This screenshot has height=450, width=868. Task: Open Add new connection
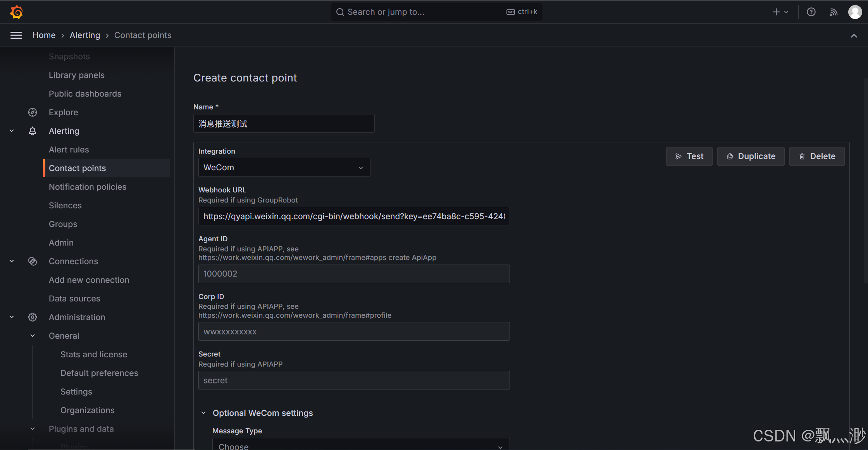pyautogui.click(x=89, y=280)
